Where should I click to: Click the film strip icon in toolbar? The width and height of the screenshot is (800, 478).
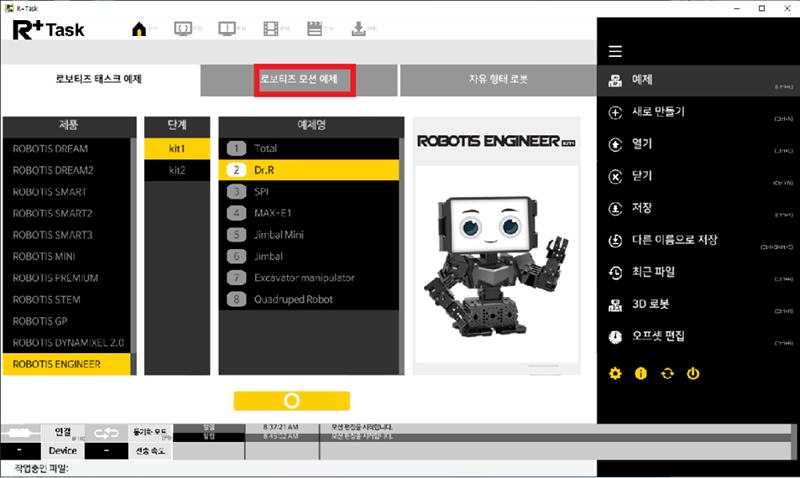[x=270, y=29]
